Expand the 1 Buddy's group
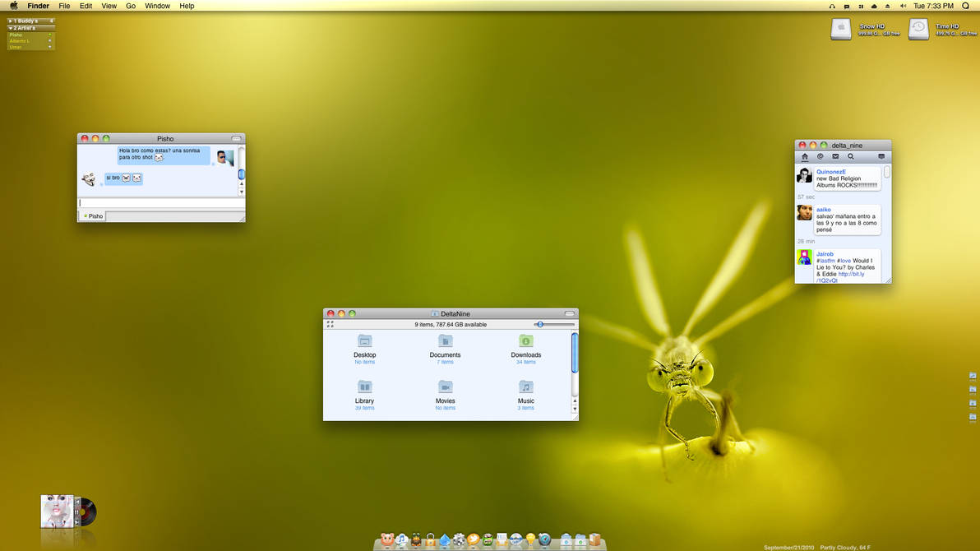This screenshot has width=980, height=551. (10, 21)
